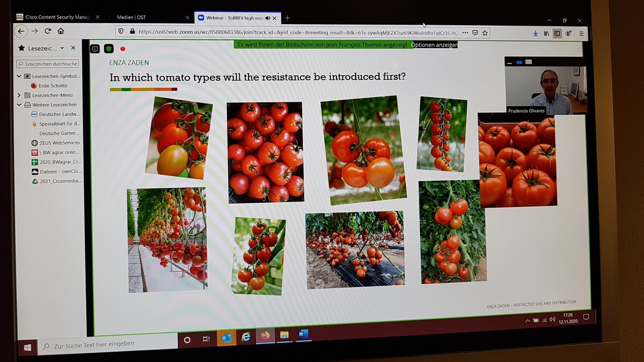The image size is (644, 362).
Task: Open Lesezeichen sidebar switcher dropdown
Action: point(62,48)
